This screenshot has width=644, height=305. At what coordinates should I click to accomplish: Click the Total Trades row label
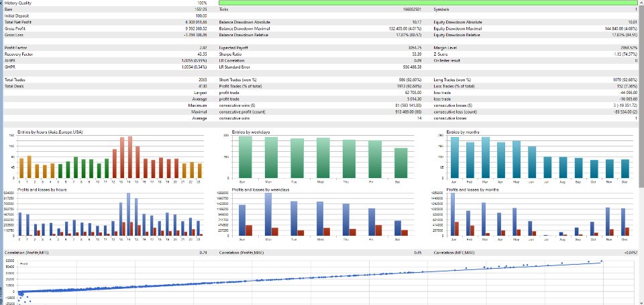tap(15, 80)
